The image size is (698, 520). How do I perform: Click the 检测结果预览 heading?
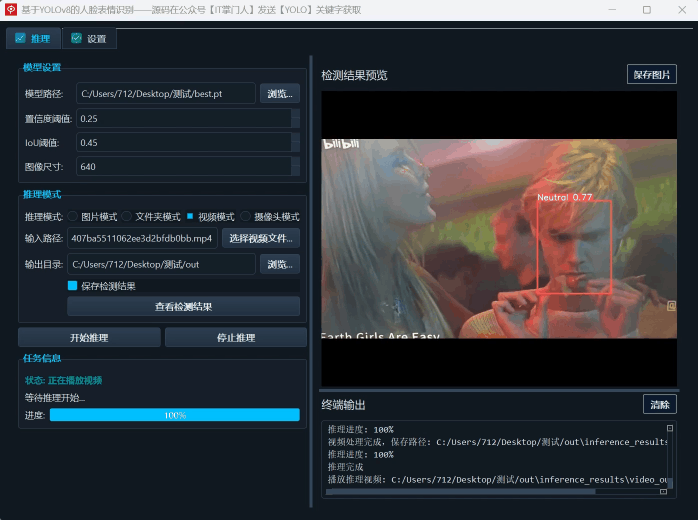coord(354,75)
